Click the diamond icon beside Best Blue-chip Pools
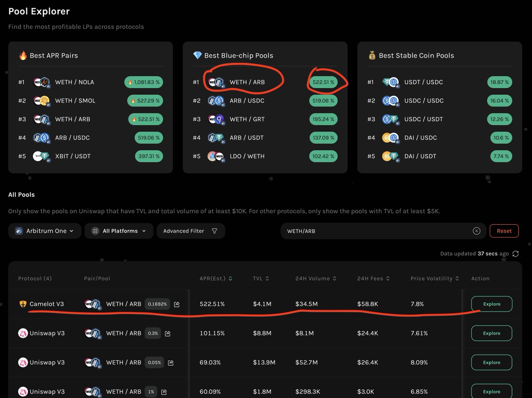Viewport: 532px width, 398px height. pos(198,55)
